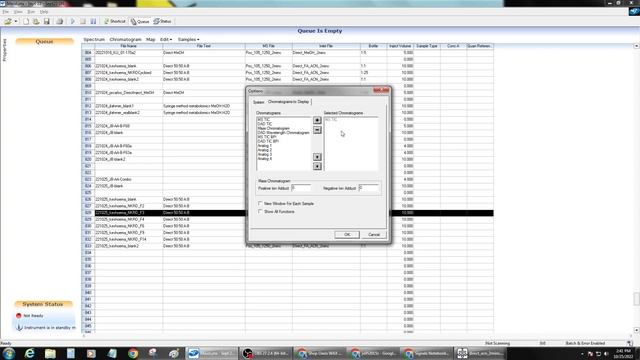Select sample row 827 header
This screenshot has height=360, width=640.
click(x=88, y=206)
